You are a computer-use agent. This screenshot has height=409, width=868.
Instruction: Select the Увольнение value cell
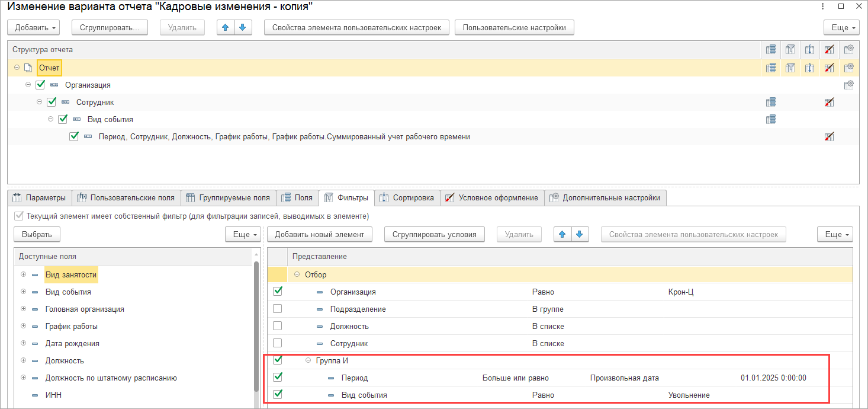tap(689, 395)
